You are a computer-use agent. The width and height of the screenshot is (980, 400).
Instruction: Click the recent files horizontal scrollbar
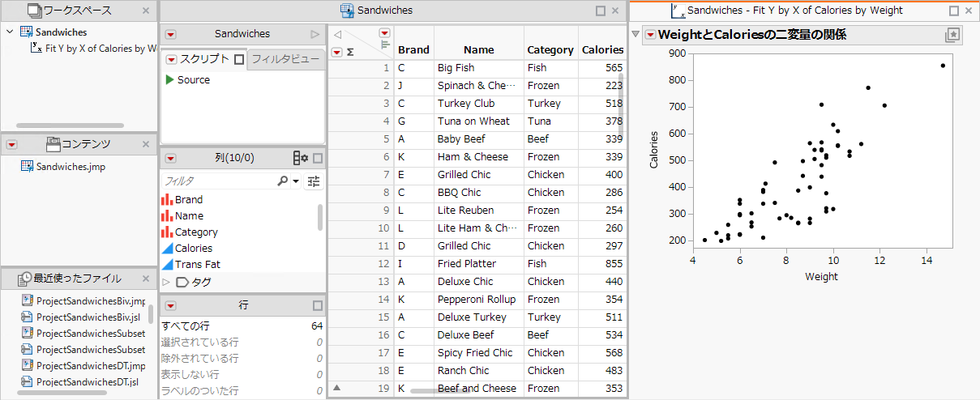(62, 393)
